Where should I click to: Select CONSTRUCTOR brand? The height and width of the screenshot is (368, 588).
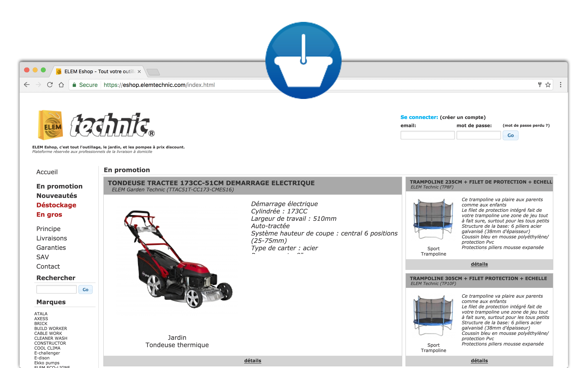coord(50,343)
